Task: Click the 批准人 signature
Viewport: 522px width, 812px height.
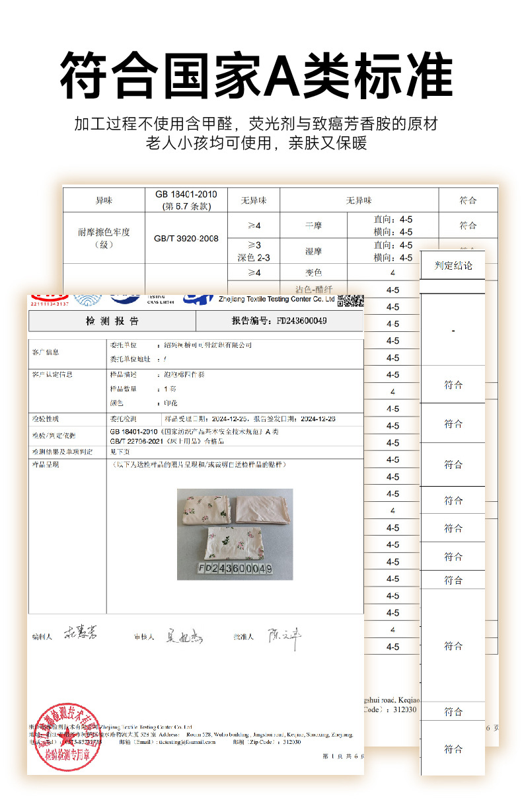Action: (284, 637)
